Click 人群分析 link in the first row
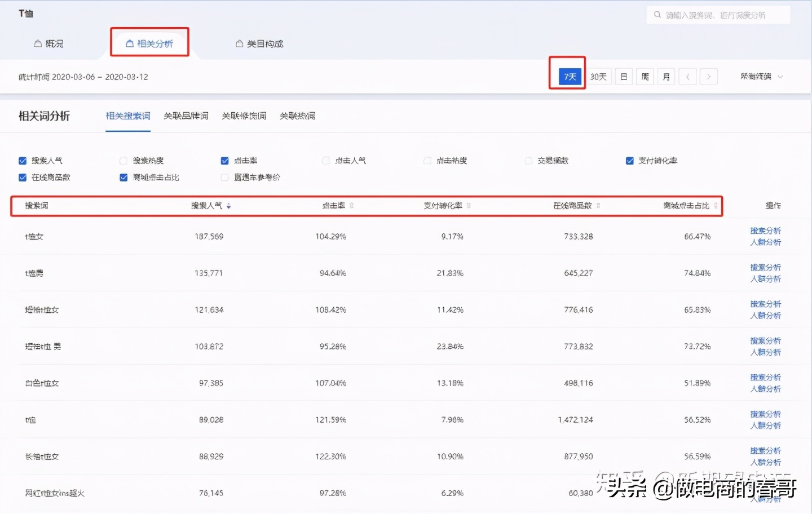812x514 pixels. (765, 242)
